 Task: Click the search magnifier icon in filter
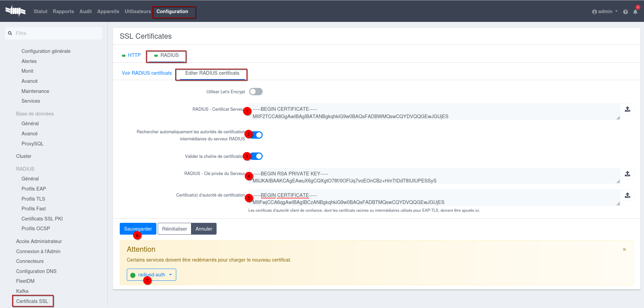[10, 33]
